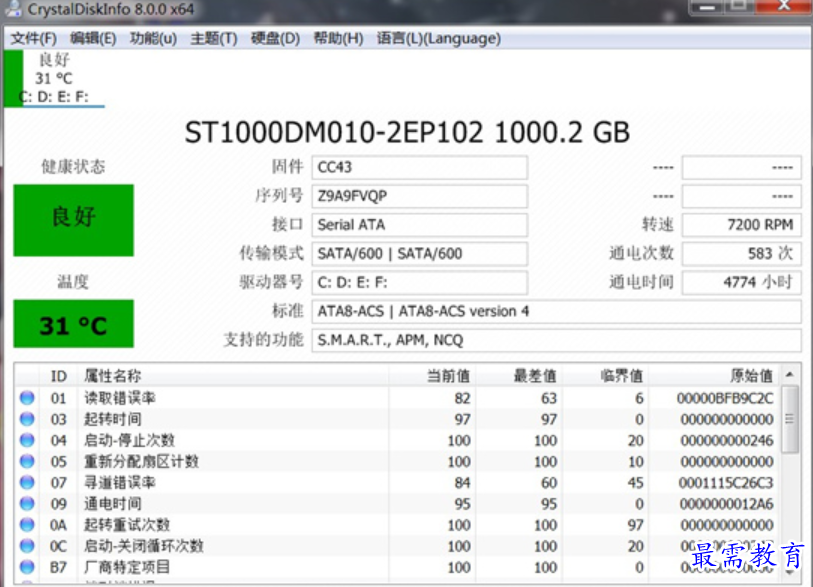This screenshot has height=587, width=813.
Task: Click the status orb for 寻道错误率
Action: 27,483
